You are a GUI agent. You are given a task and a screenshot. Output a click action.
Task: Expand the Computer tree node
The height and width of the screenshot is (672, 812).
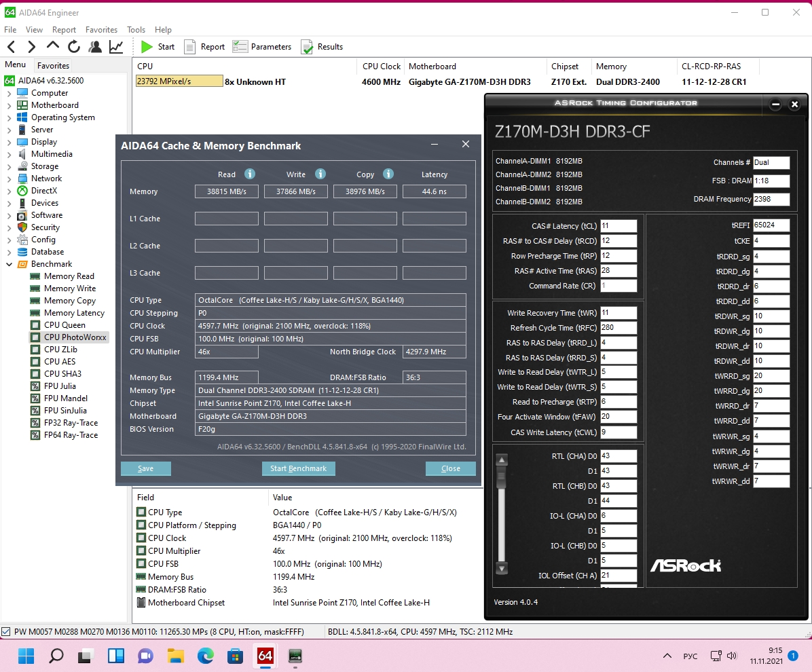[9, 93]
